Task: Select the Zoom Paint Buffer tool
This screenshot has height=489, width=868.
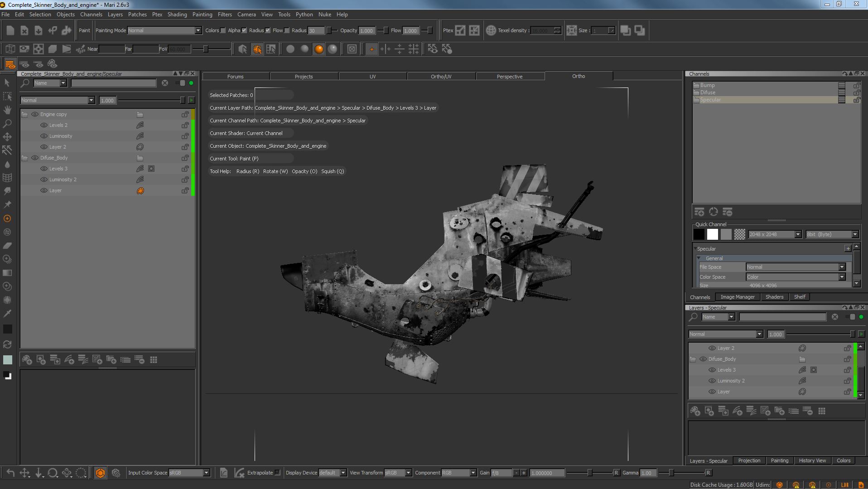Action: (7, 123)
